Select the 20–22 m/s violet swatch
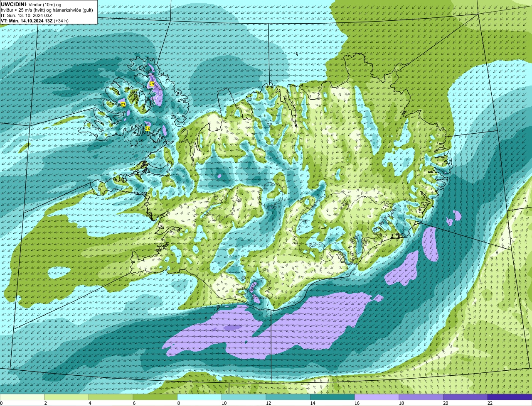The height and width of the screenshot is (406, 532). [x=465, y=397]
